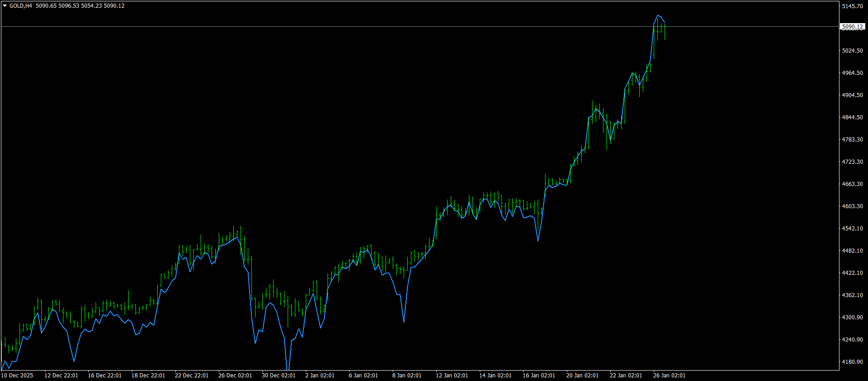Click the 4964.50 price scale label

coord(852,73)
